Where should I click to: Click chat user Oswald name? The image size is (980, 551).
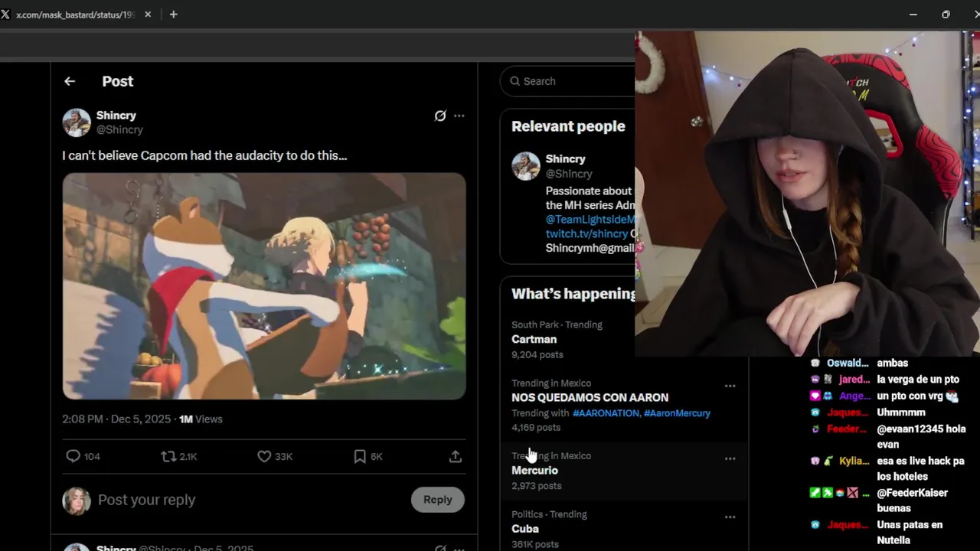point(848,364)
